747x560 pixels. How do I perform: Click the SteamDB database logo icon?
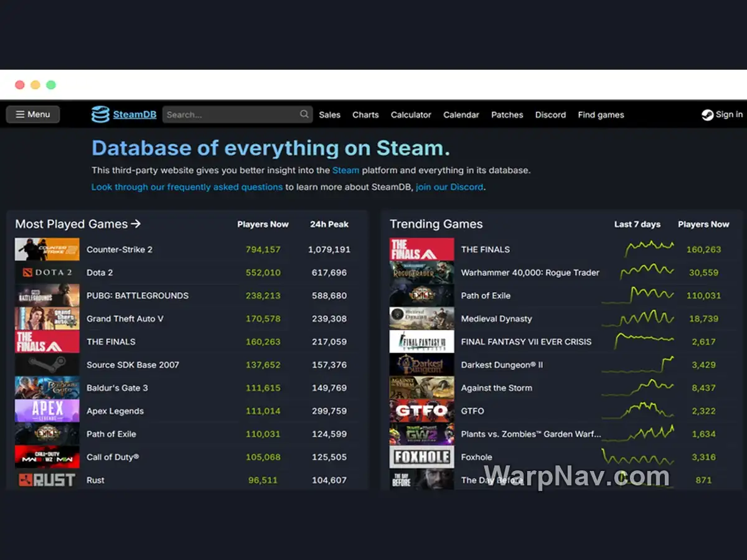pos(100,114)
